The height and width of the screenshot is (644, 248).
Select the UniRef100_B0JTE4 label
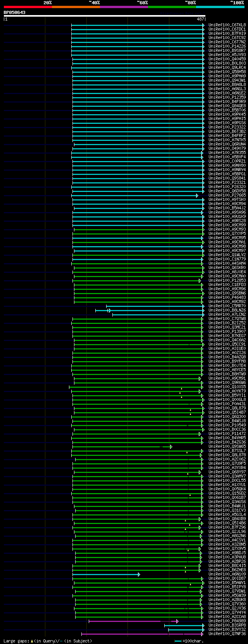coord(227,365)
